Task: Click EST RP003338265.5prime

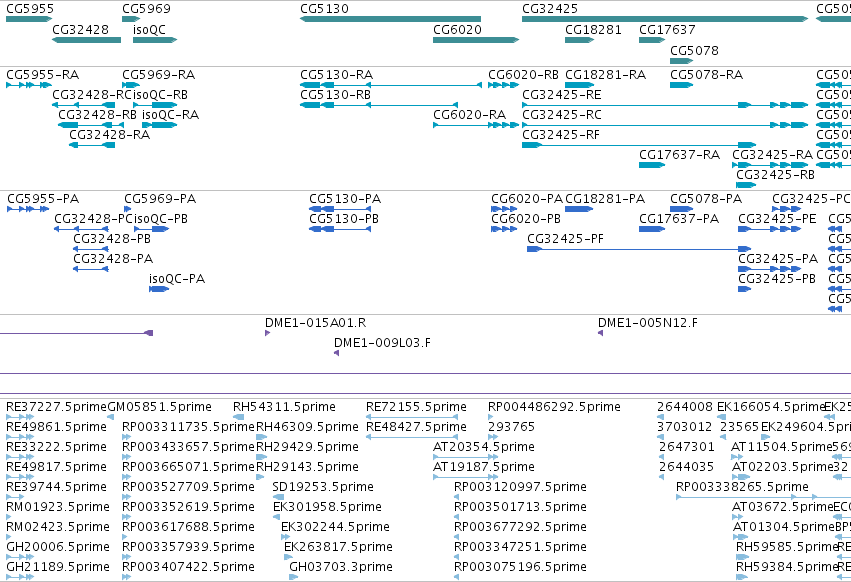Action: (x=742, y=488)
